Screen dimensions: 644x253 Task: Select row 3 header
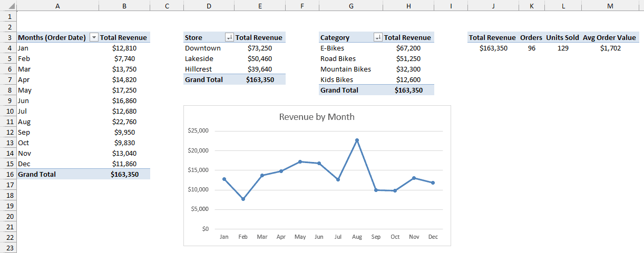click(x=8, y=37)
